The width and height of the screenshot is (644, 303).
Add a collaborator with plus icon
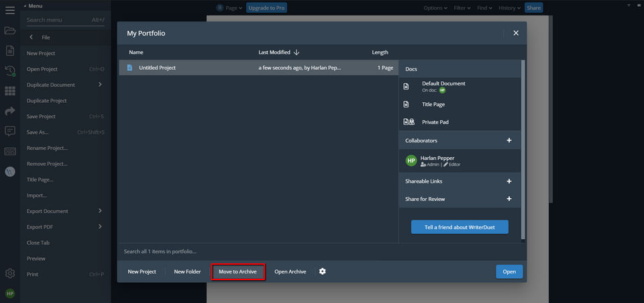509,140
